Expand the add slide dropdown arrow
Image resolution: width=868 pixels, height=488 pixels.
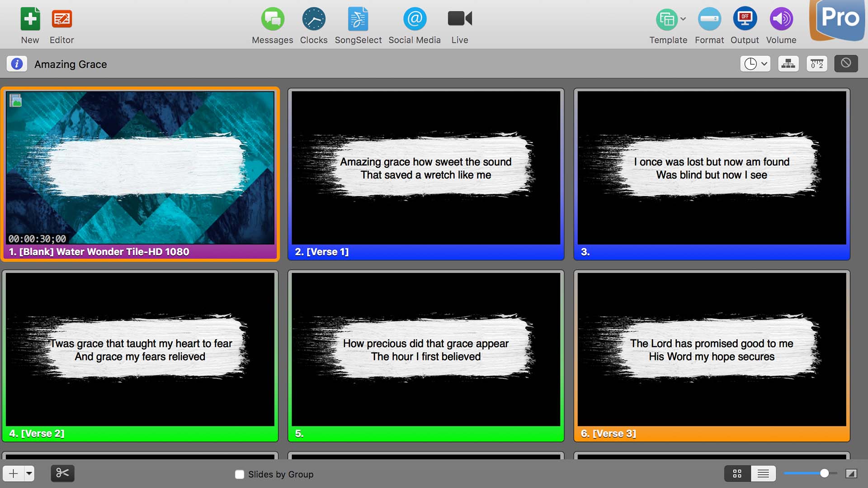29,474
